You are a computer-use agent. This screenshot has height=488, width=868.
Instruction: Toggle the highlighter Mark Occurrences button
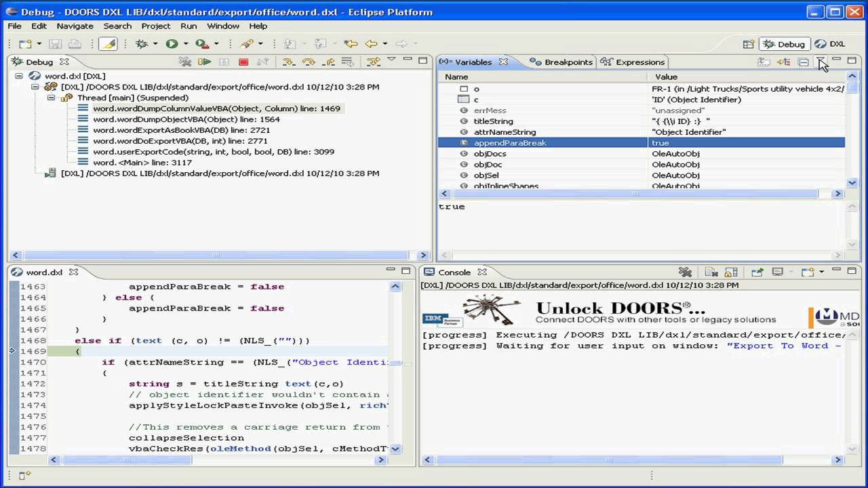108,44
